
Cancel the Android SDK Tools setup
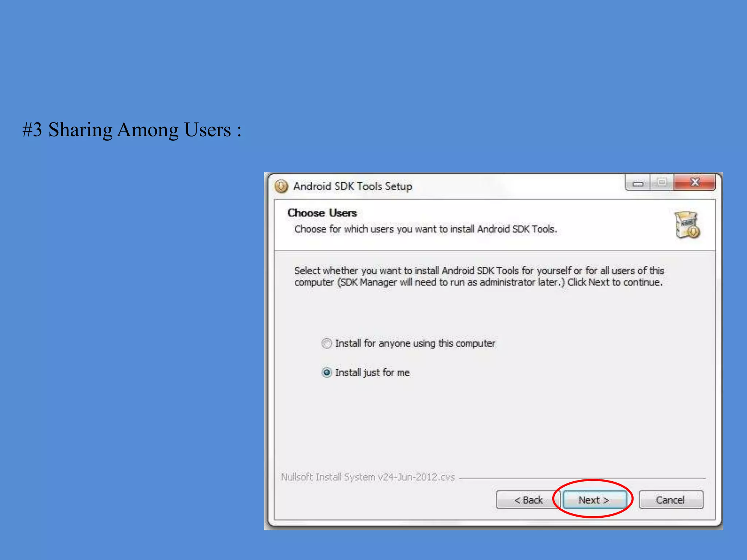671,500
